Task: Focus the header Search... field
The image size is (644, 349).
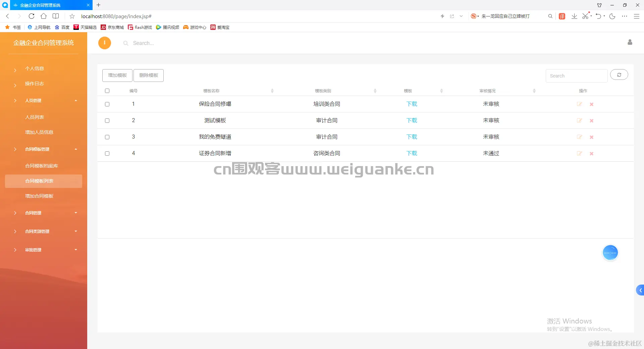Action: click(x=144, y=43)
